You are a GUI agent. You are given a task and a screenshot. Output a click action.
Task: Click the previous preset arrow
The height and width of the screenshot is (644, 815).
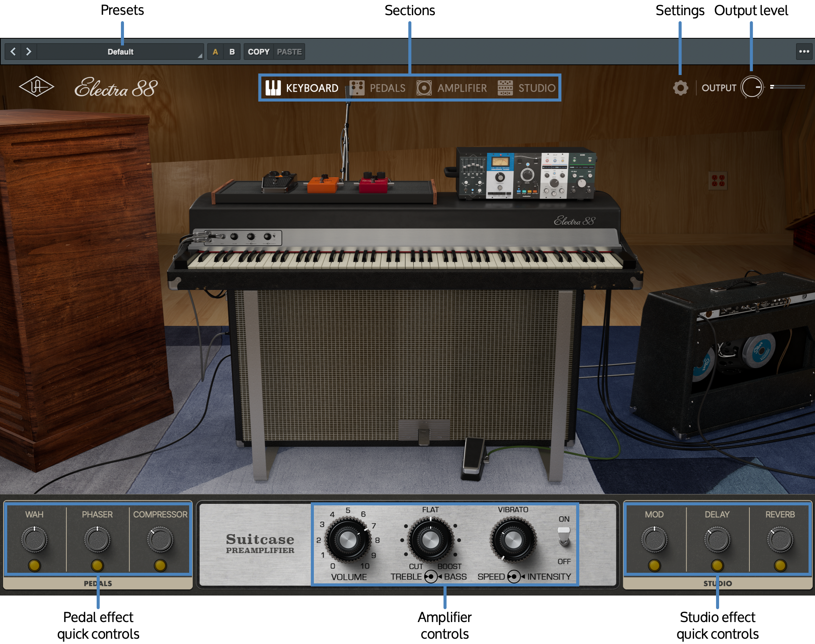point(13,52)
